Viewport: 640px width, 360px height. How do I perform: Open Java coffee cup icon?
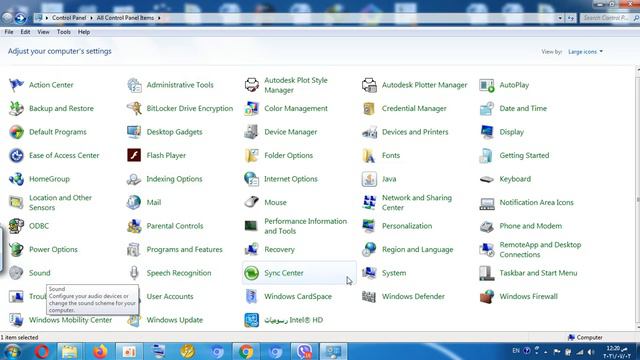(x=369, y=179)
